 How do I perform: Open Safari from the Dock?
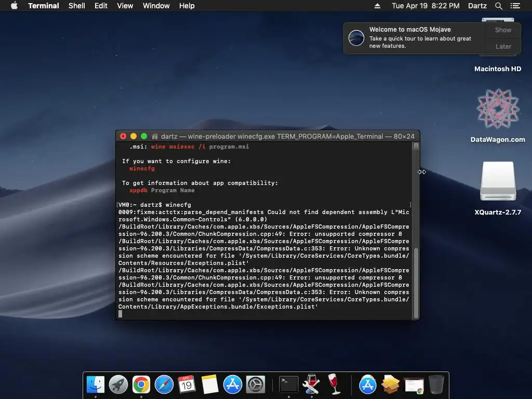click(x=164, y=385)
